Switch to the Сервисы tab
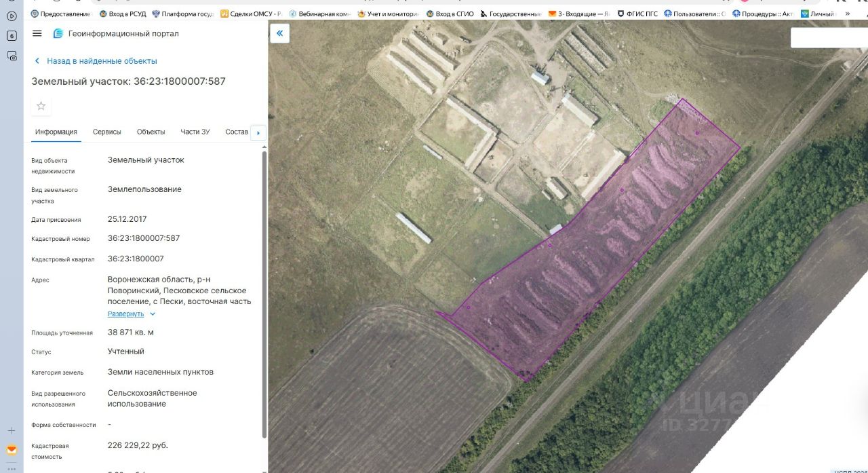The width and height of the screenshot is (868, 473). coord(107,132)
